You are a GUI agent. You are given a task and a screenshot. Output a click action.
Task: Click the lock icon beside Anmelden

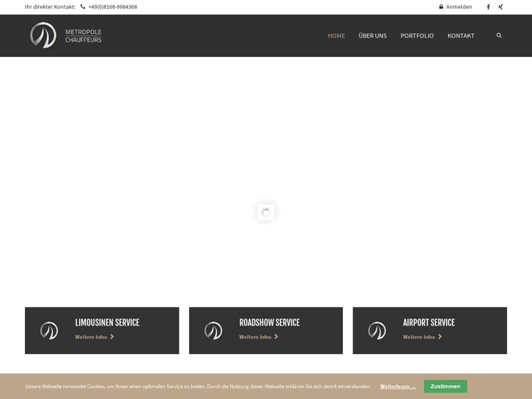441,7
